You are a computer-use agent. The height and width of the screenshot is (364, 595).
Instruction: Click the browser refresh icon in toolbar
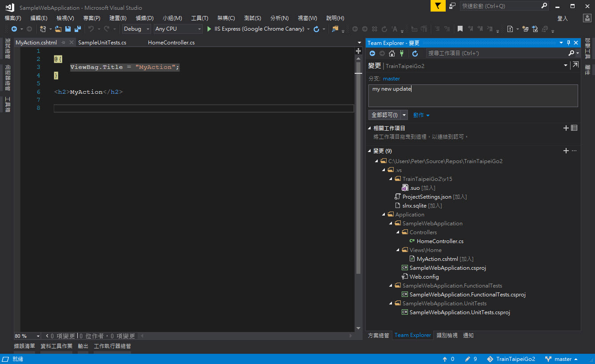click(316, 29)
